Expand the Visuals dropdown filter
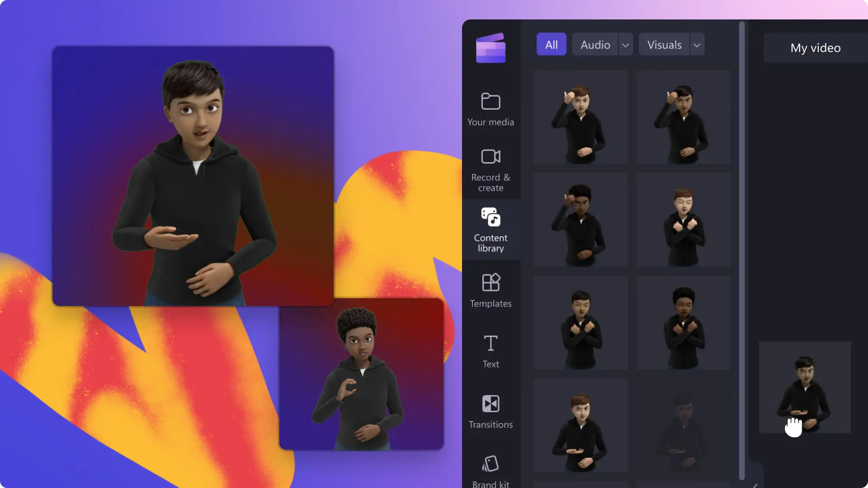This screenshot has height=488, width=868. point(696,44)
